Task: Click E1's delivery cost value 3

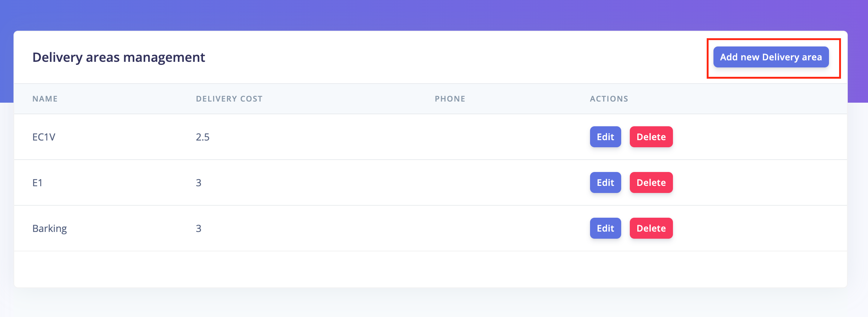Action: pyautogui.click(x=198, y=183)
